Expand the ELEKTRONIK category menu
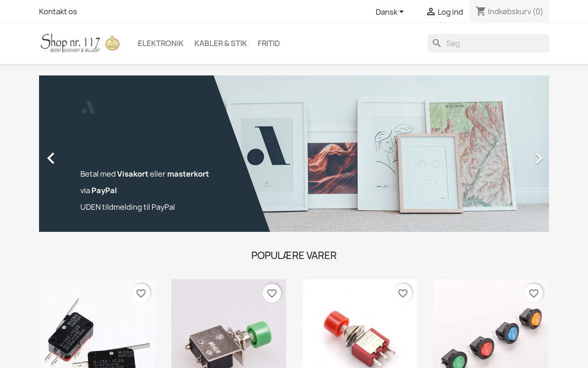Viewport: 588px width, 368px height. [161, 43]
